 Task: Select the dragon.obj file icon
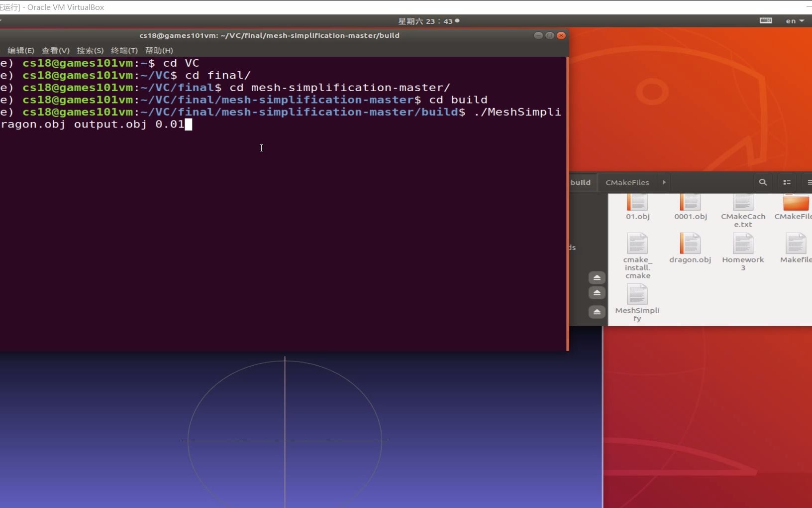[x=690, y=244]
